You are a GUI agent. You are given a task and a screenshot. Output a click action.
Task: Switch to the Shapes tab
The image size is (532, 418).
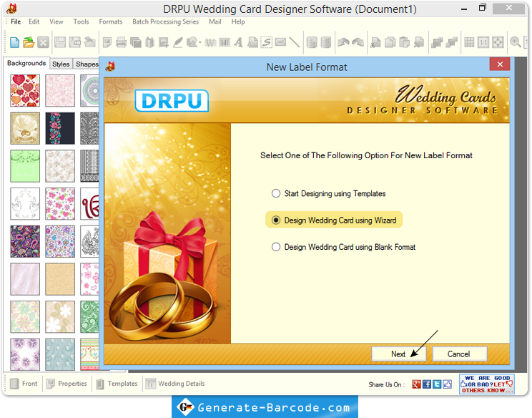pos(87,64)
